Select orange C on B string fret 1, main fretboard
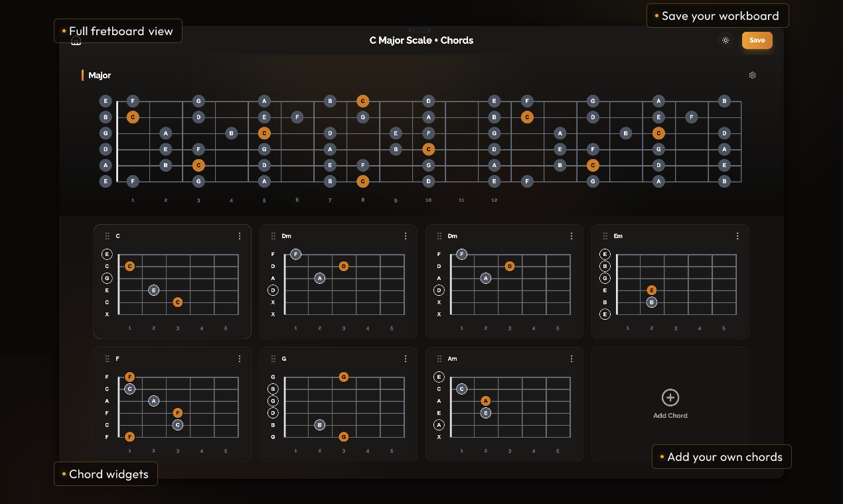The width and height of the screenshot is (843, 504). coord(133,117)
